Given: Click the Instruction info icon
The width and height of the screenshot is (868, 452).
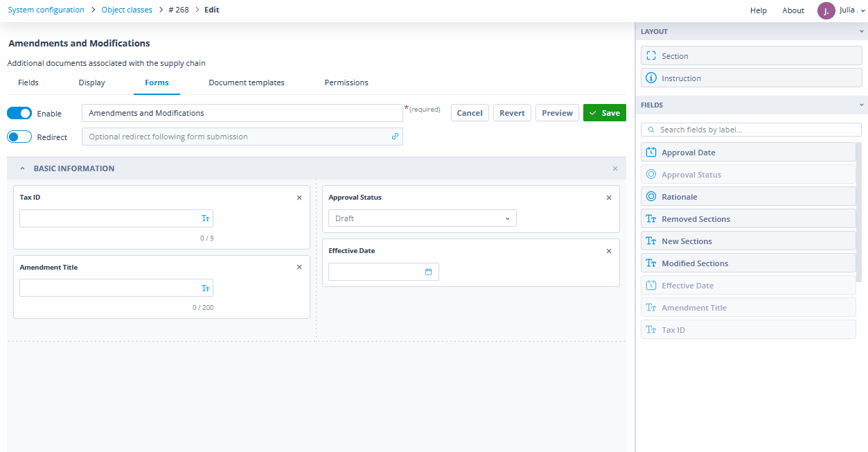Looking at the screenshot, I should pyautogui.click(x=651, y=78).
